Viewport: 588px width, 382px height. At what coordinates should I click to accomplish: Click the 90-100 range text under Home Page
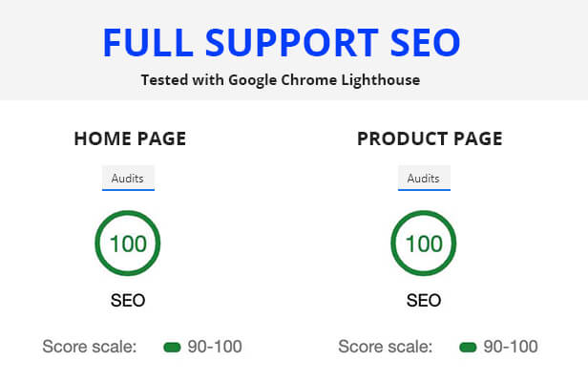click(x=215, y=347)
